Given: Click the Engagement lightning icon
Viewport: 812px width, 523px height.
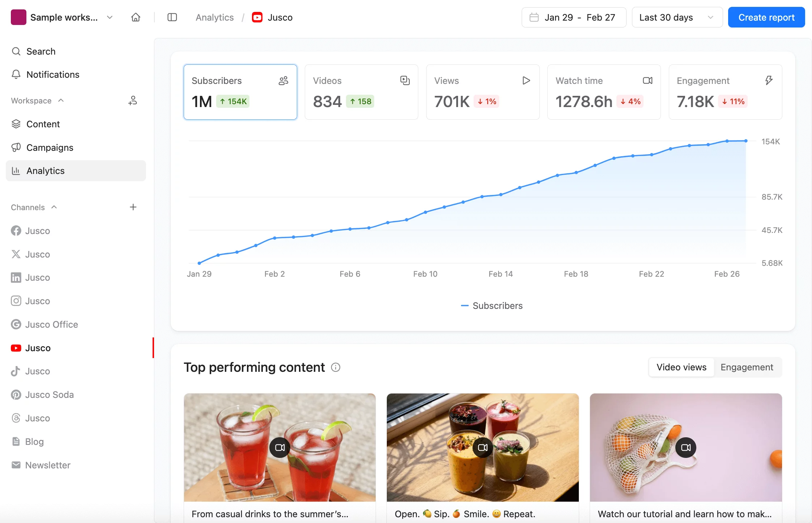Looking at the screenshot, I should (769, 81).
